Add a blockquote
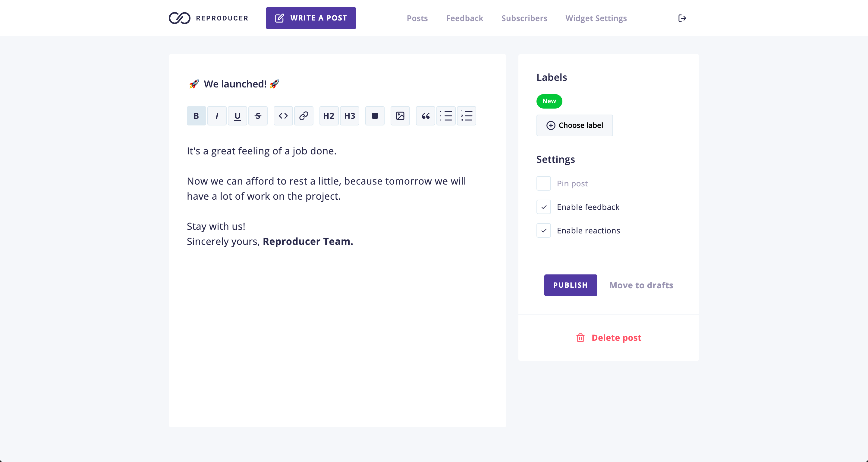This screenshot has width=868, height=462. tap(425, 116)
